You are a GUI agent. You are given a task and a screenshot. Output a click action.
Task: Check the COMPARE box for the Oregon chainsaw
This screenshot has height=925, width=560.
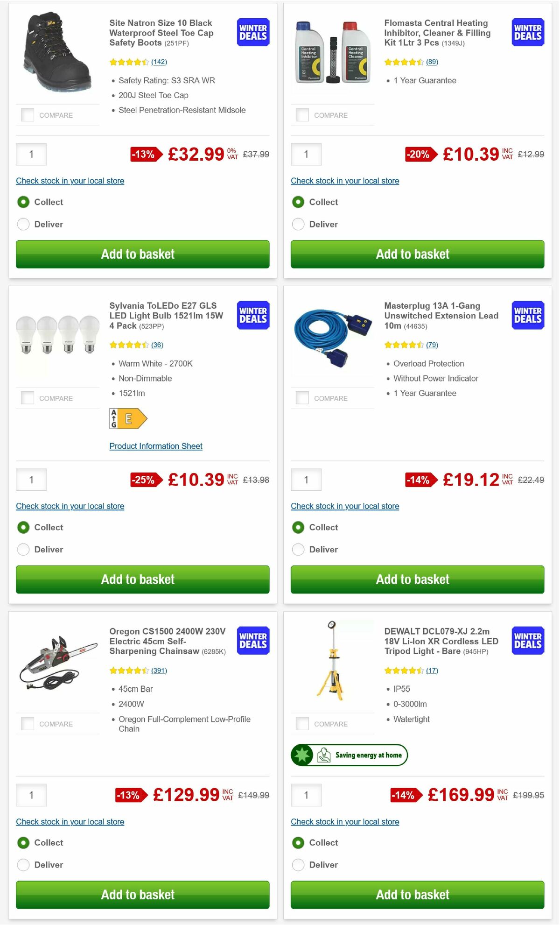(28, 723)
